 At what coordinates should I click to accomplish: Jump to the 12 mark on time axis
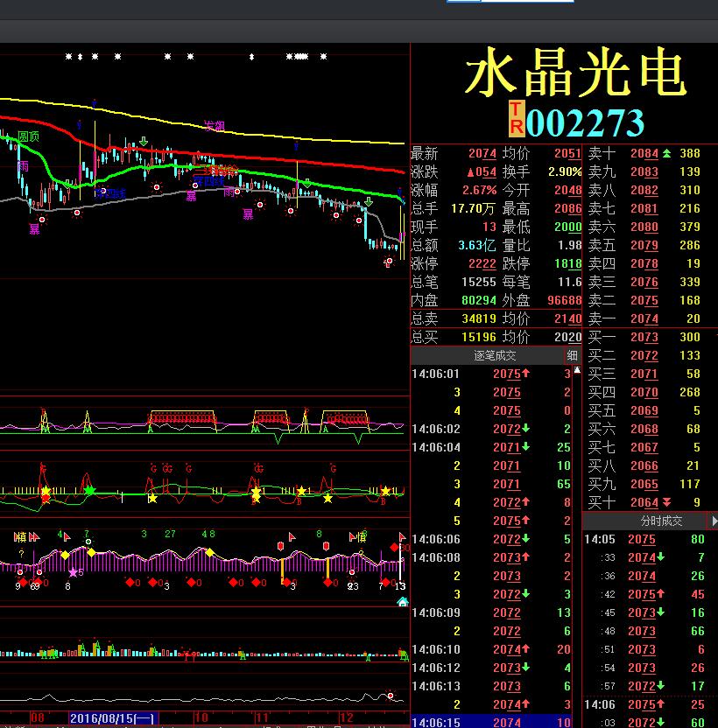(346, 717)
